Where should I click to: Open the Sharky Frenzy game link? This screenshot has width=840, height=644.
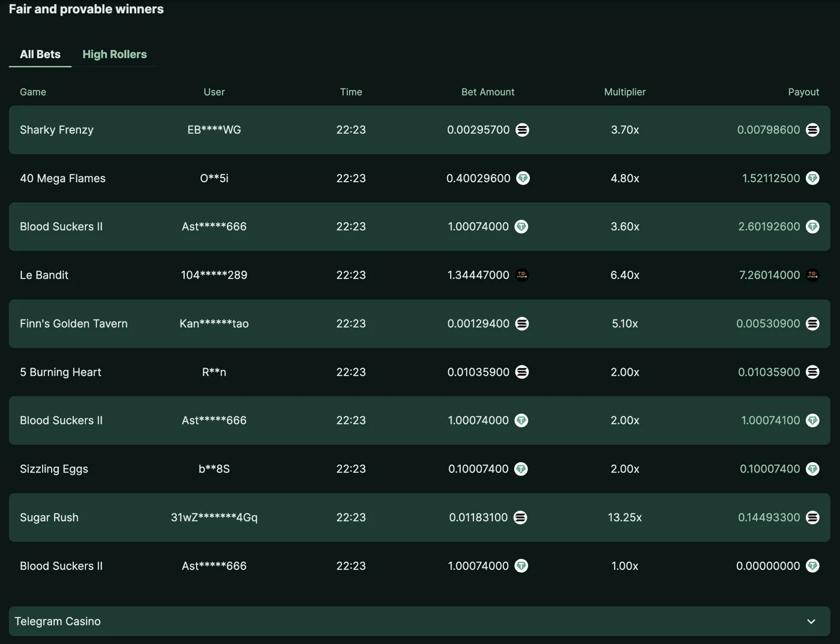click(56, 130)
